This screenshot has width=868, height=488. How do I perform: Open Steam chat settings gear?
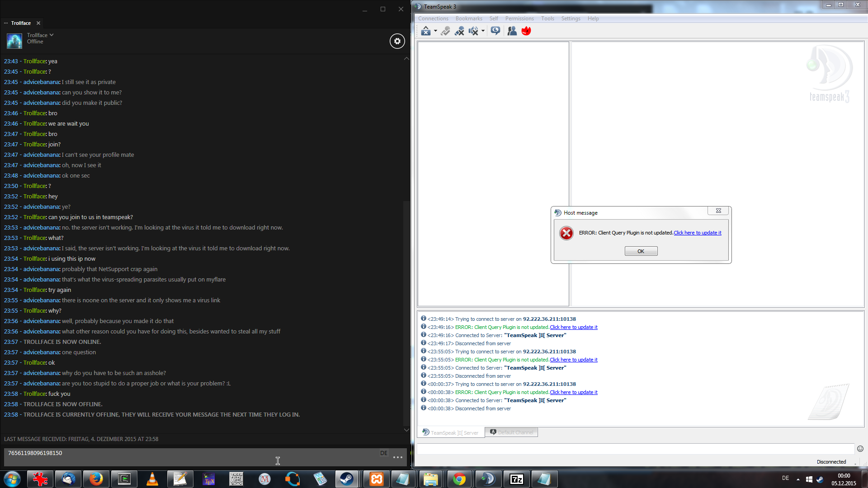click(x=397, y=41)
